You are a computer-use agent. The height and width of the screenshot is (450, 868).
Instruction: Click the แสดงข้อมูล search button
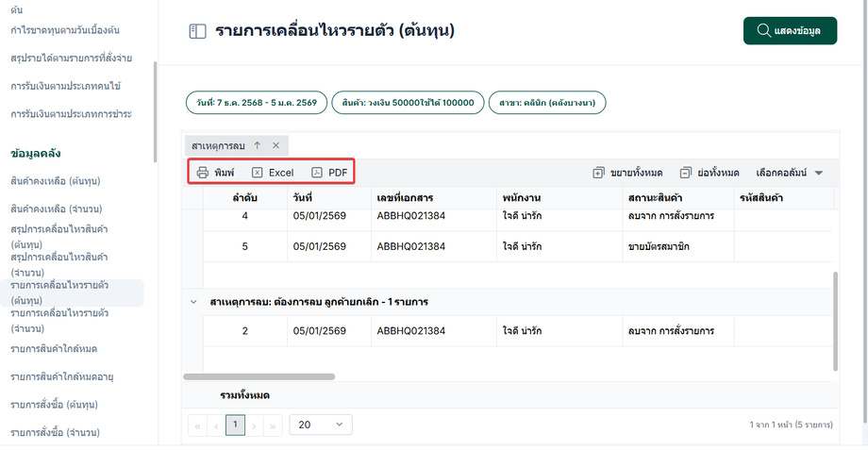point(789,31)
